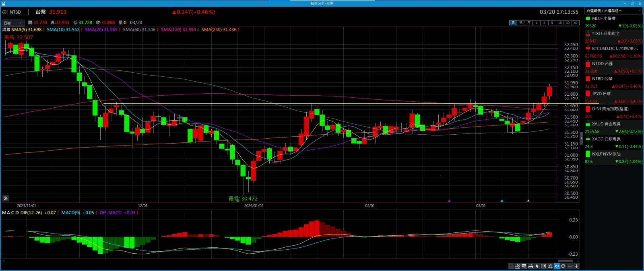Click the horizontal chart scrollbar thumb

(566, 261)
